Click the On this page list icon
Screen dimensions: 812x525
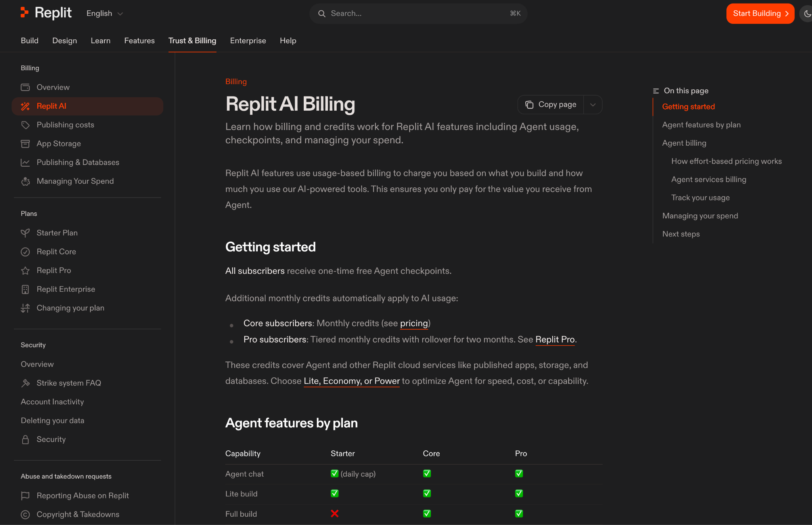tap(656, 91)
